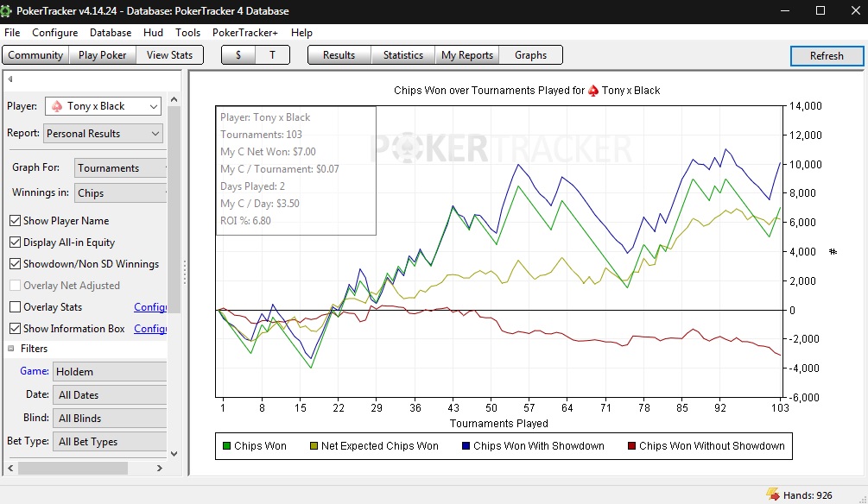Screen dimensions: 868x504
Task: Click Configure link next to Overlay Stats
Action: (x=150, y=307)
